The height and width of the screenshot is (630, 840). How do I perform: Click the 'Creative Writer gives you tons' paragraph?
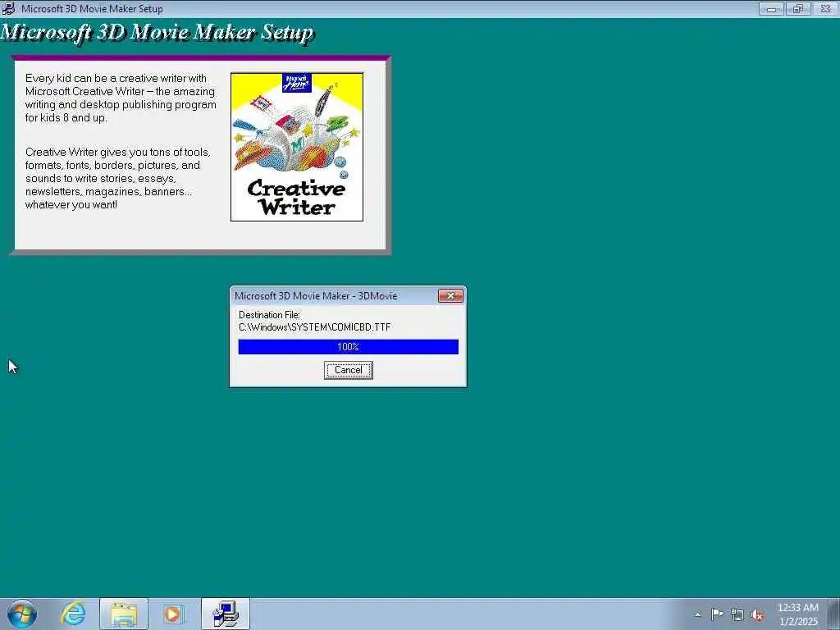pos(118,178)
